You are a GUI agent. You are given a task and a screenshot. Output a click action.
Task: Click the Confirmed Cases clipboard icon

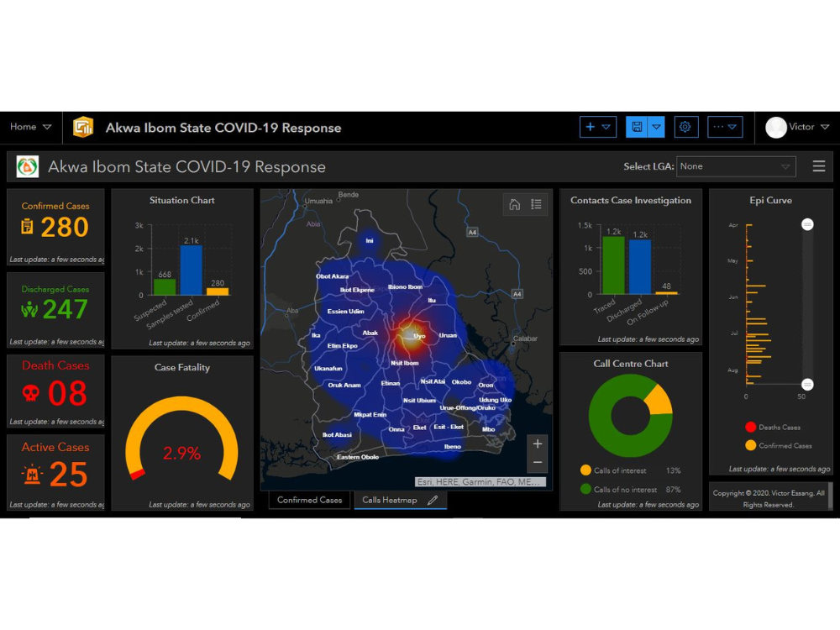(x=27, y=227)
